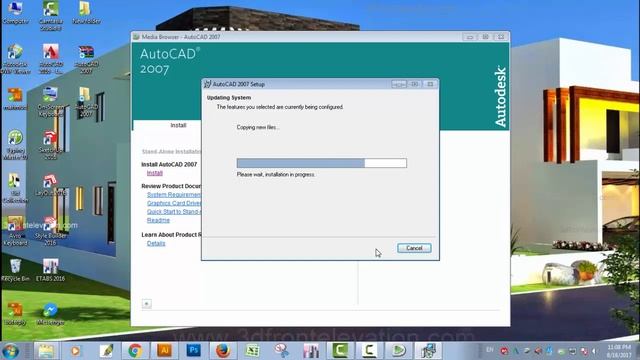Select the On-Screen Keyboard desktop icon
The image size is (640, 360).
(x=51, y=102)
